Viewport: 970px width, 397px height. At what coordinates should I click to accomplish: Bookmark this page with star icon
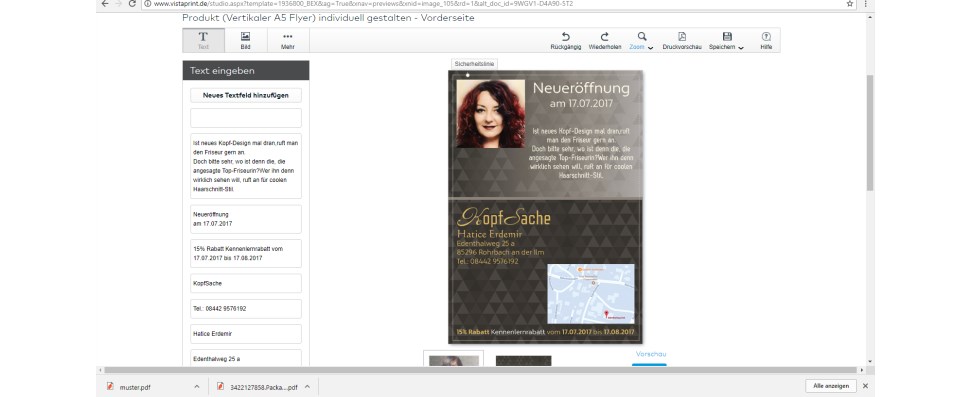coord(850,4)
